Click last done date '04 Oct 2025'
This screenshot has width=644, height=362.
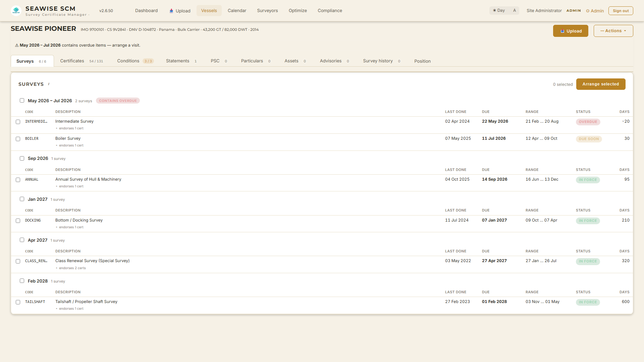tap(457, 179)
